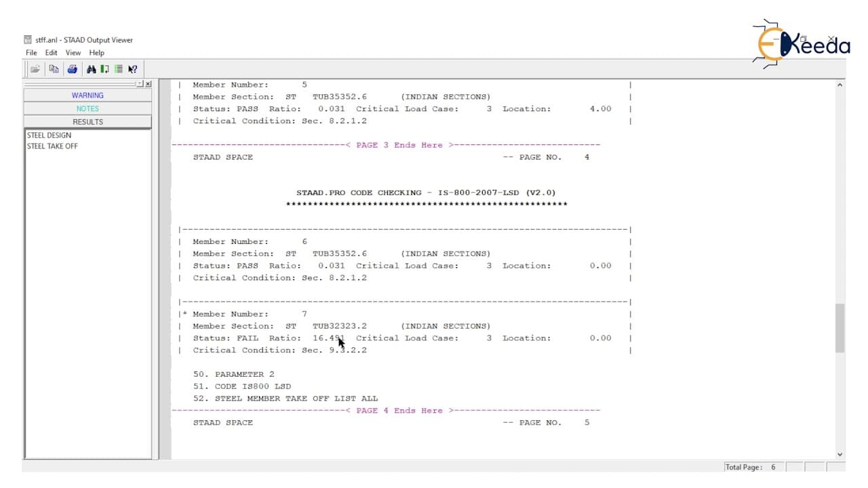Click the 'PAGE 3 Ends Here' marker text

coord(399,145)
